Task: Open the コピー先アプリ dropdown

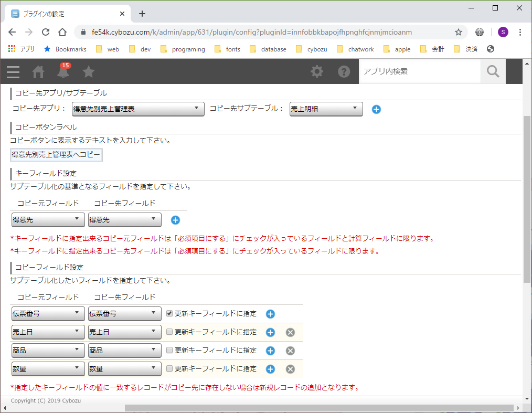Action: (x=138, y=109)
